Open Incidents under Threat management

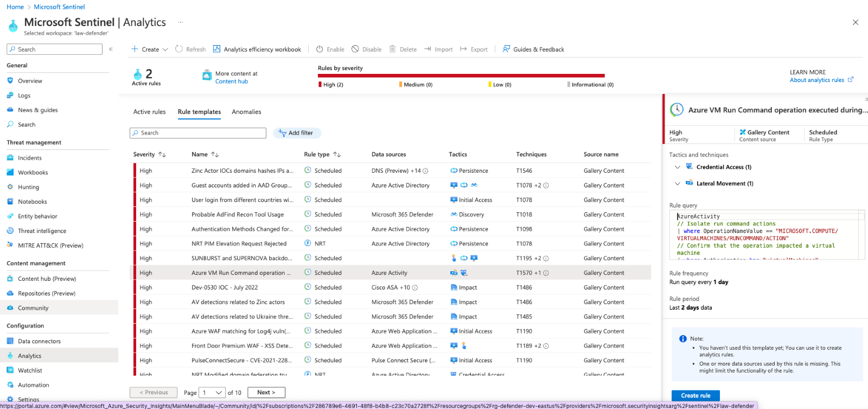pyautogui.click(x=29, y=158)
